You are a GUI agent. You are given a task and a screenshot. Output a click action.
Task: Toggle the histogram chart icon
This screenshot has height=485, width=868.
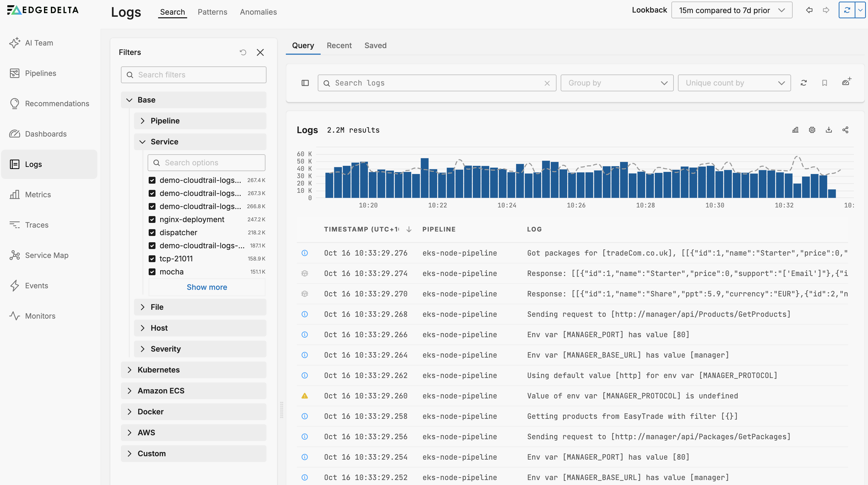point(795,130)
